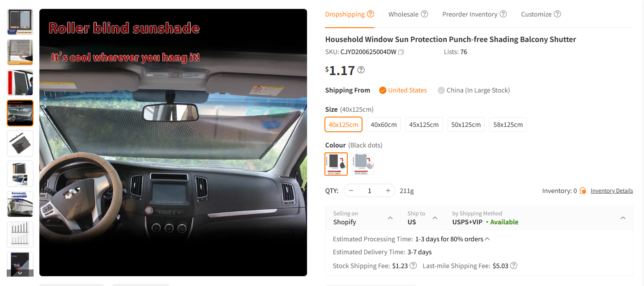Open help icon beside Preorder Inventory
644x286 pixels.
503,14
